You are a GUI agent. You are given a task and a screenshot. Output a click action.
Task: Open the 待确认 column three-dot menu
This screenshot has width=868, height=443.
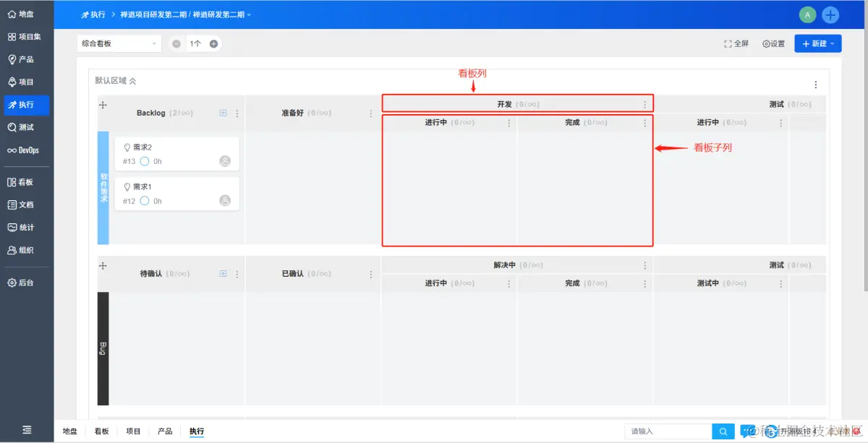coord(237,275)
